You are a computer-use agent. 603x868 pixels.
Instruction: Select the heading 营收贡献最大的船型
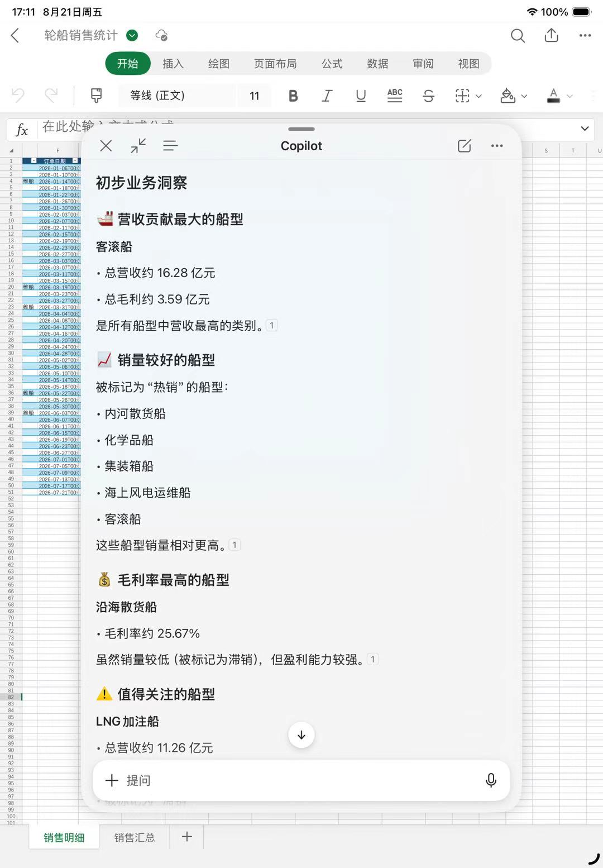[180, 219]
